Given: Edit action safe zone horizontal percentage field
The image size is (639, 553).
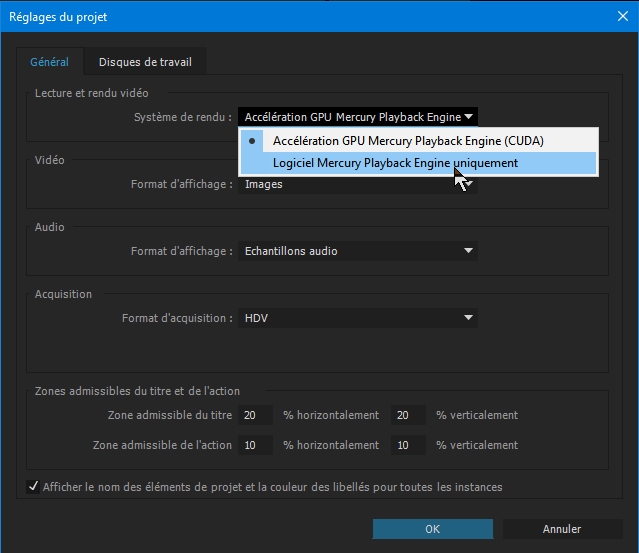Looking at the screenshot, I should pyautogui.click(x=255, y=445).
